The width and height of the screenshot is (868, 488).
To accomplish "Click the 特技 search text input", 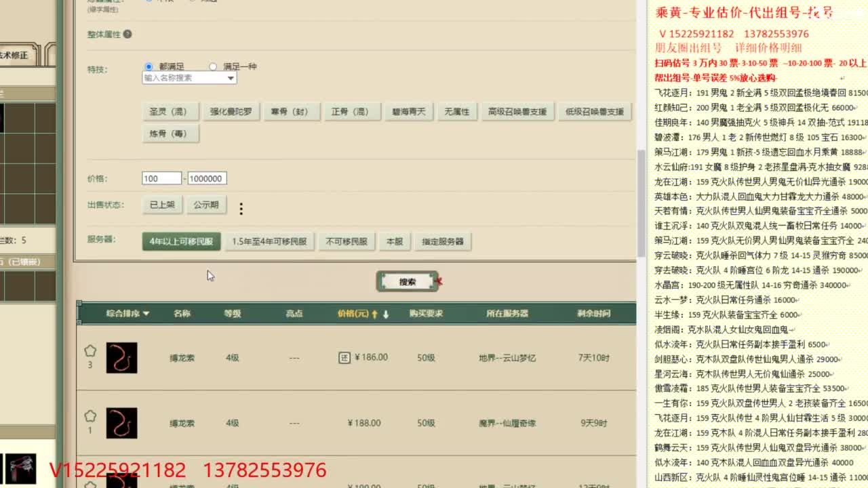I will pos(184,78).
